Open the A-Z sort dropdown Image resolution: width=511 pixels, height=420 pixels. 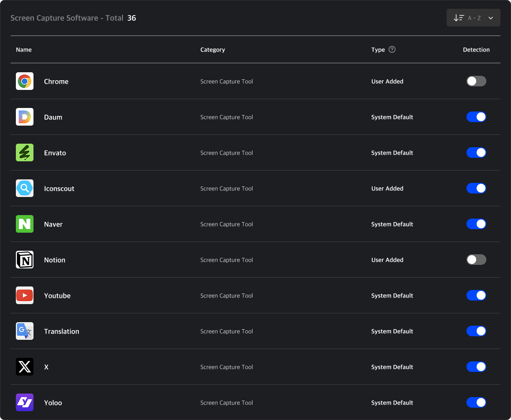(473, 18)
